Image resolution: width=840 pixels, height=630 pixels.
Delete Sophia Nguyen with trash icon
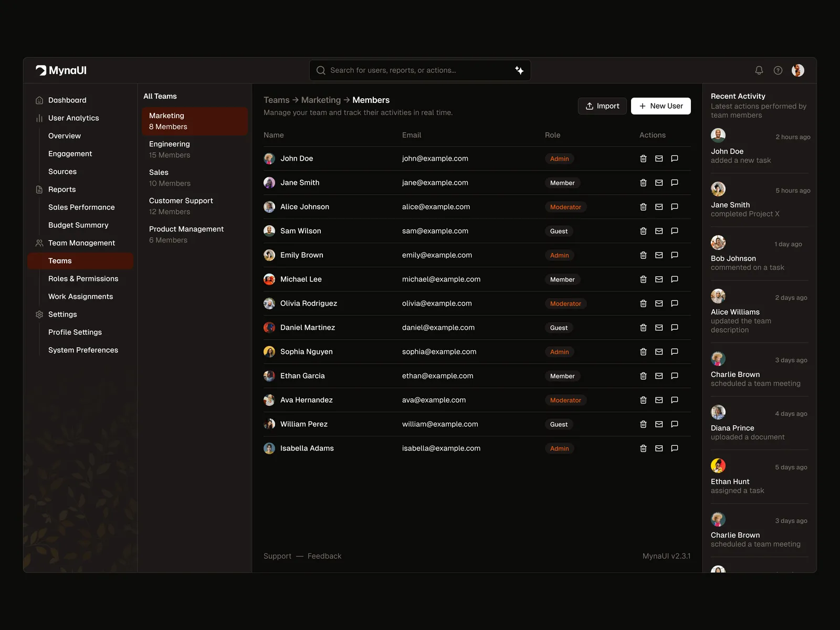643,352
